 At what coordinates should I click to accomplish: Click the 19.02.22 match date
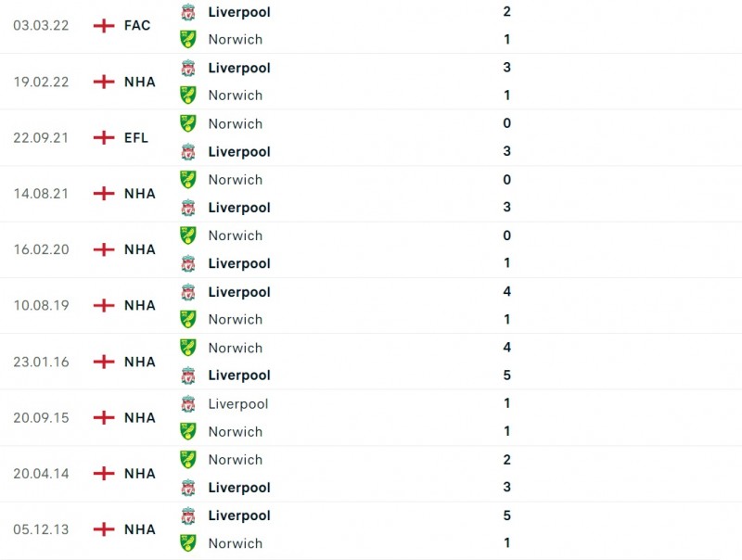coord(41,82)
